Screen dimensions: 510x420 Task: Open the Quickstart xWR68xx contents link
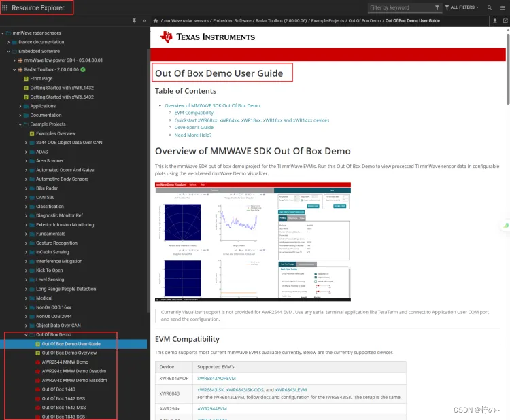coord(252,120)
